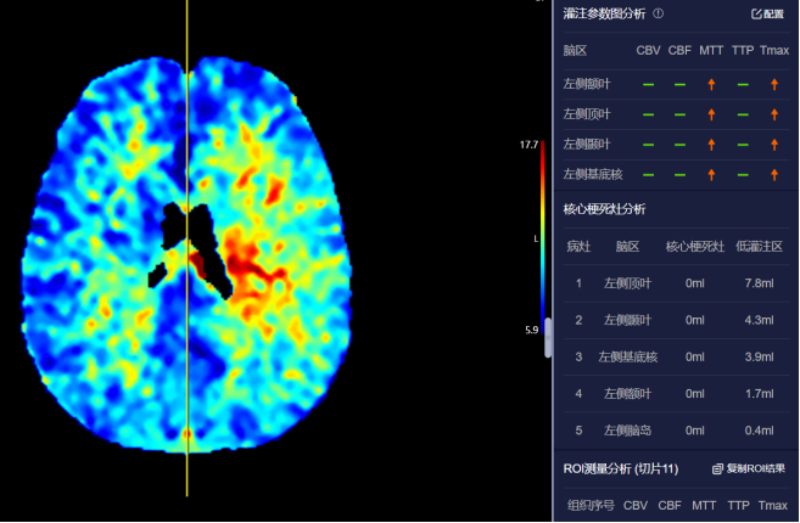Click the Tmax header in perfusion table
The width and height of the screenshot is (800, 523).
point(774,49)
